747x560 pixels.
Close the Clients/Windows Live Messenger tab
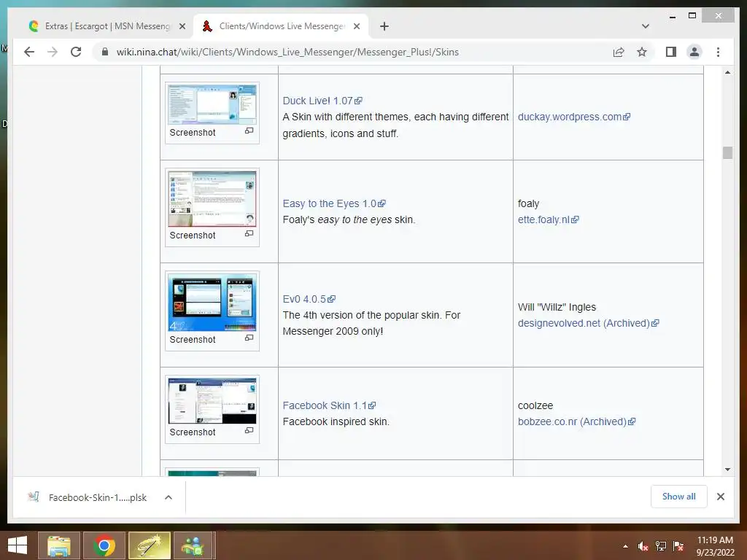tap(356, 26)
